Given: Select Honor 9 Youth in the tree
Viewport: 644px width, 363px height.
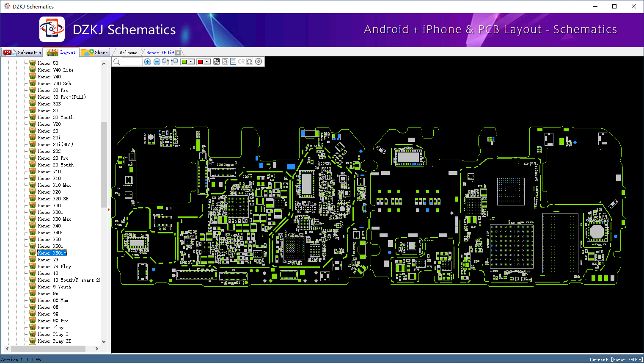Looking at the screenshot, I should point(54,287).
